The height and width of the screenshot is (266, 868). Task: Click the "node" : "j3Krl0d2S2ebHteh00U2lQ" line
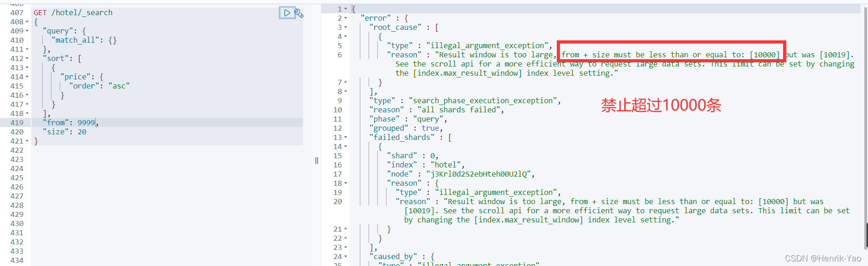point(460,174)
